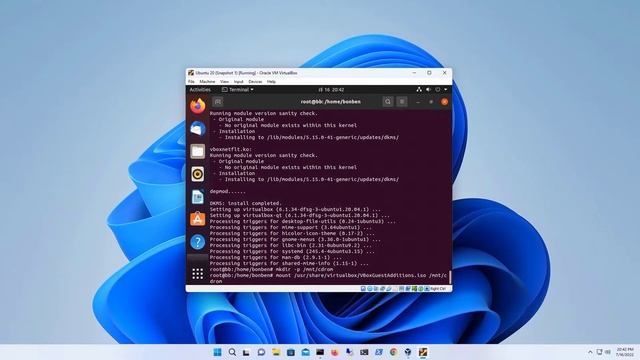Open VirtualBox Machine menu

[x=207, y=82]
